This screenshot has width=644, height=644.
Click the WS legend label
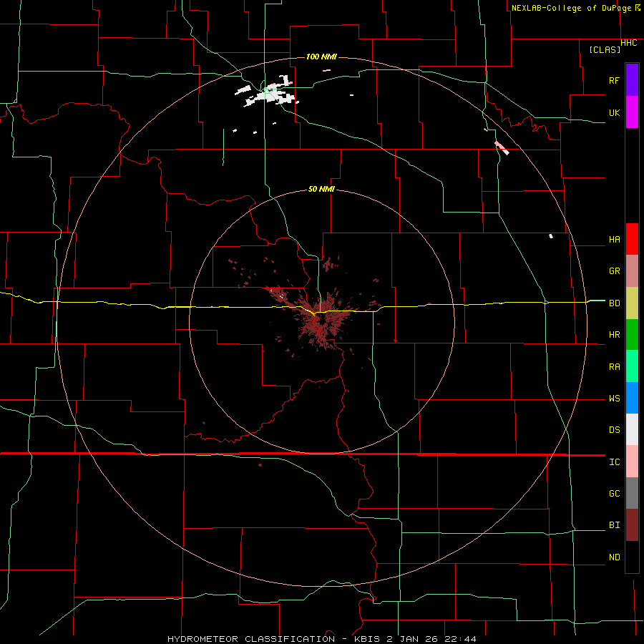click(614, 399)
